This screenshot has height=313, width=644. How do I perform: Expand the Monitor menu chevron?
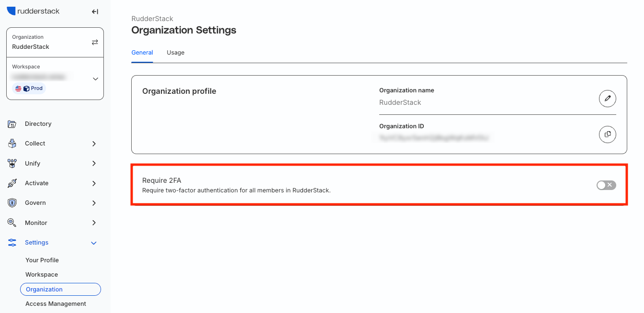tap(94, 223)
